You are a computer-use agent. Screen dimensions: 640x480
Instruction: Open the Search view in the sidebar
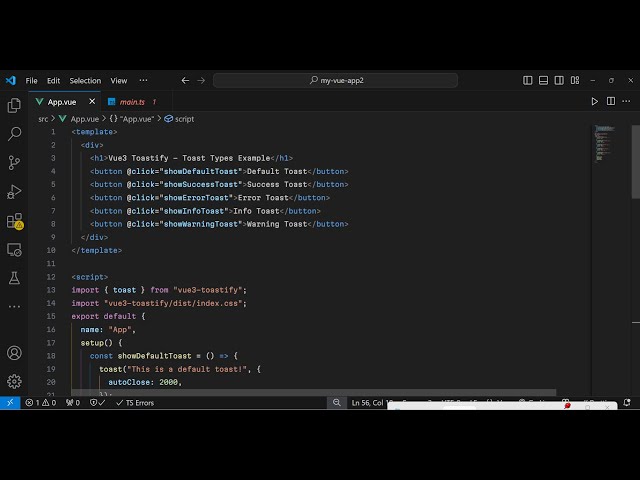[14, 133]
